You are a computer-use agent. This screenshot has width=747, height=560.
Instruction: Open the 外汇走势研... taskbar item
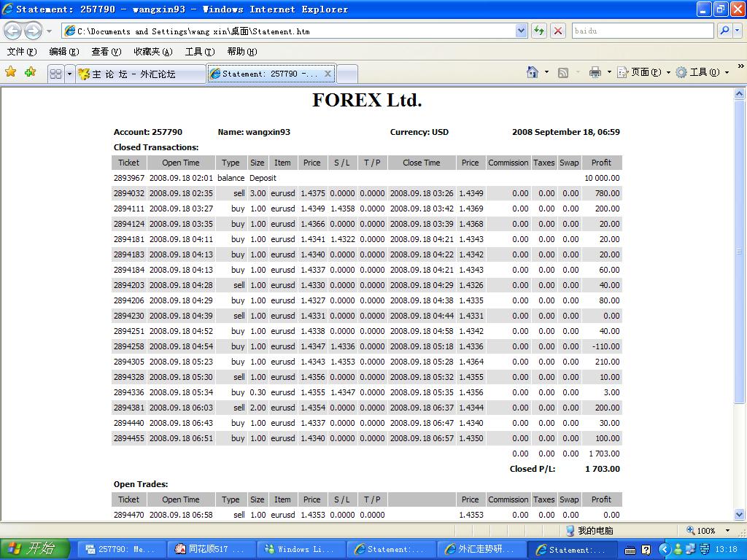click(x=481, y=549)
